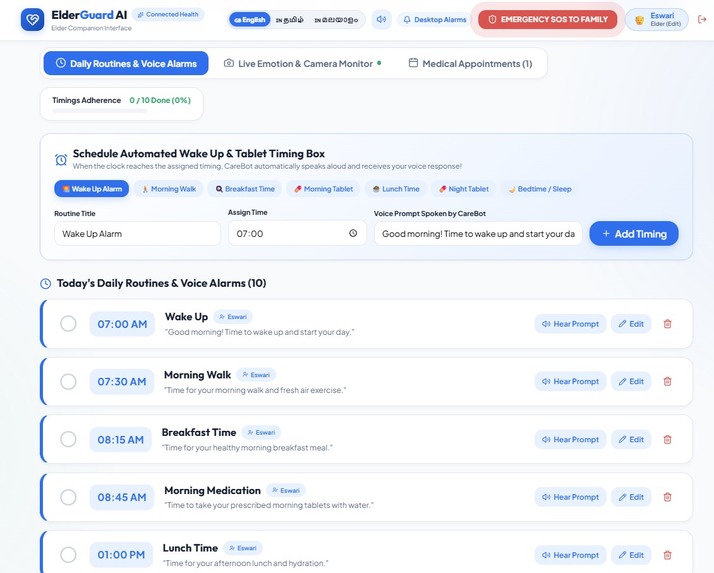Select the Night Tablet preset chip
Viewport: 714px width, 573px height.
(464, 189)
